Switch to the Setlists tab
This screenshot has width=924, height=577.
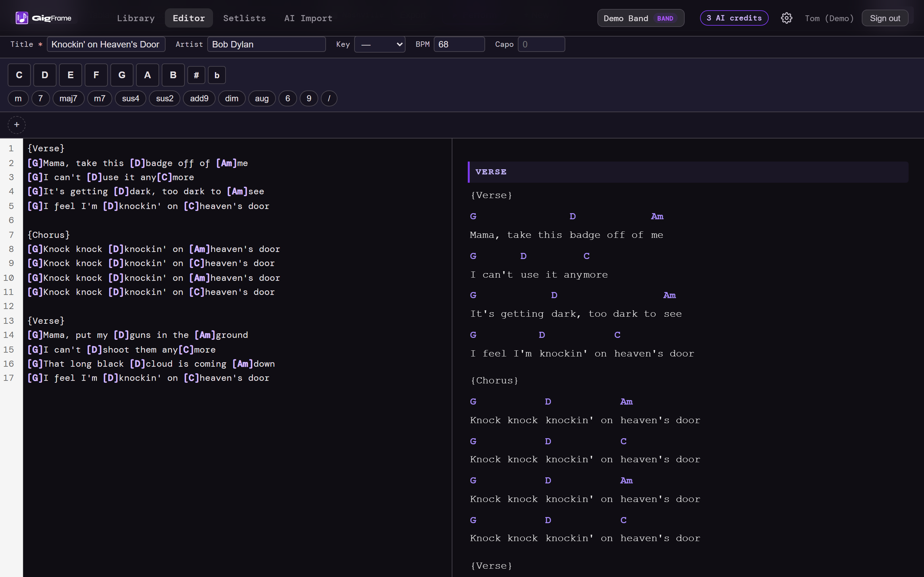pyautogui.click(x=244, y=18)
